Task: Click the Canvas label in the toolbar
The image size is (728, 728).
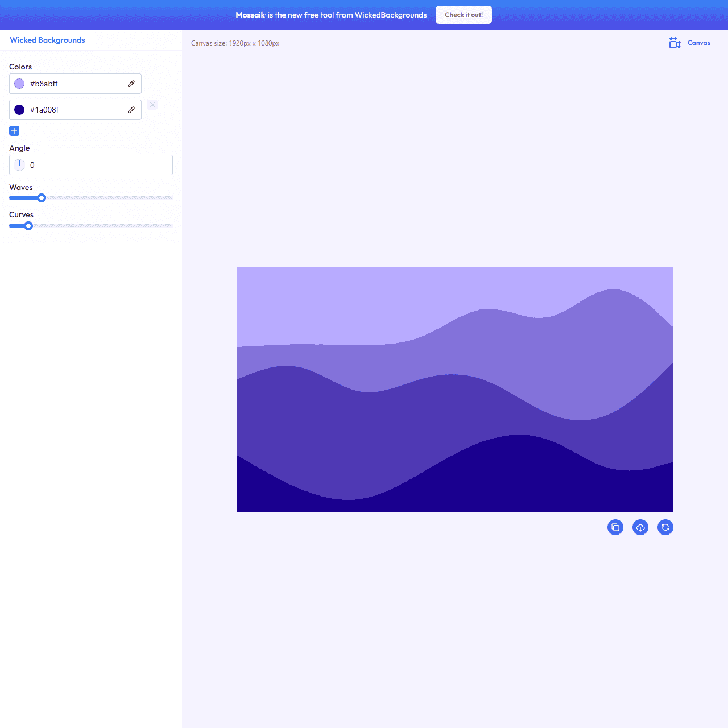Action: point(699,43)
